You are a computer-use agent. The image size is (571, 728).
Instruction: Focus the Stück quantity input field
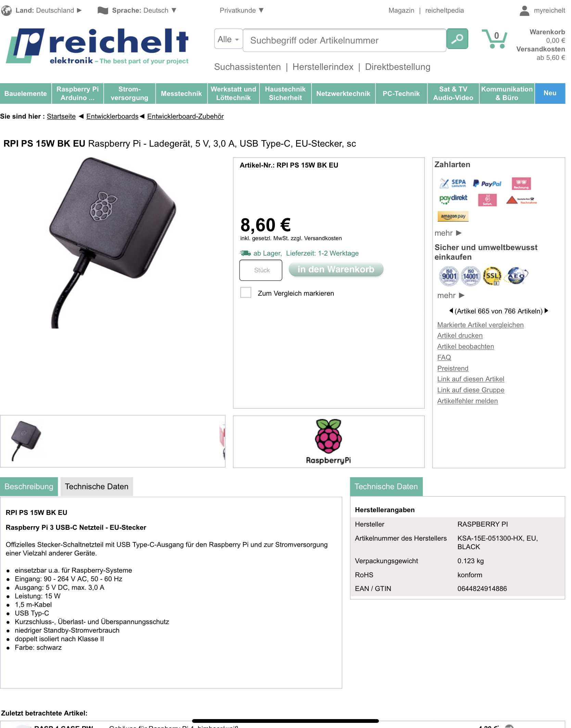click(261, 270)
